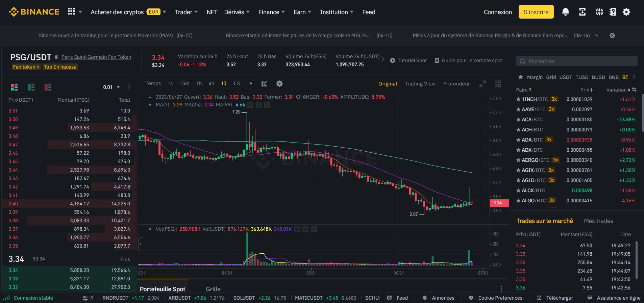This screenshot has width=644, height=303.
Task: Click the Connexion link
Action: [498, 12]
